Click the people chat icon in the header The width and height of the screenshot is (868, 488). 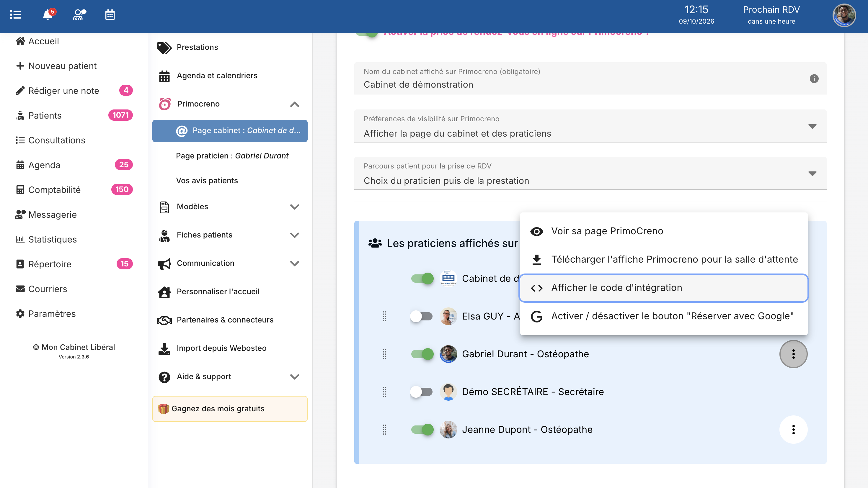pyautogui.click(x=79, y=15)
